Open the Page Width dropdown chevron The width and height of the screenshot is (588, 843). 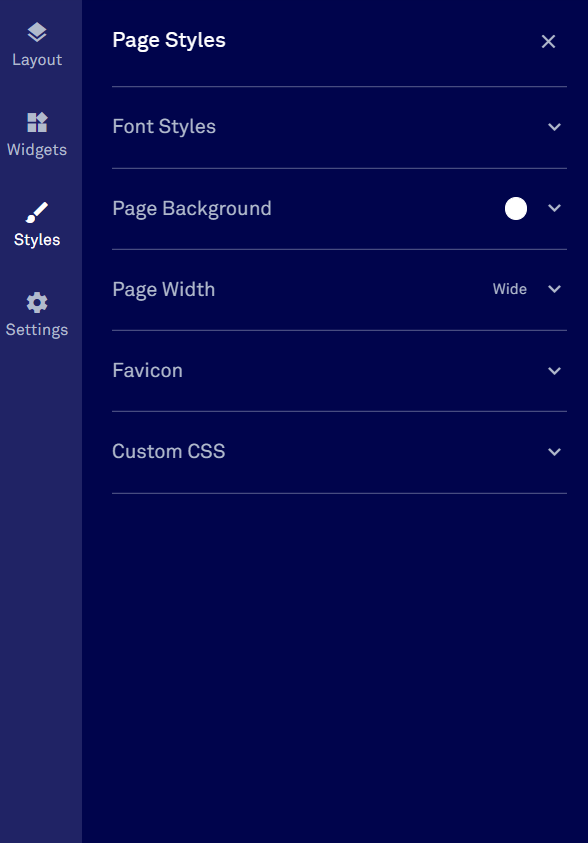pos(554,289)
